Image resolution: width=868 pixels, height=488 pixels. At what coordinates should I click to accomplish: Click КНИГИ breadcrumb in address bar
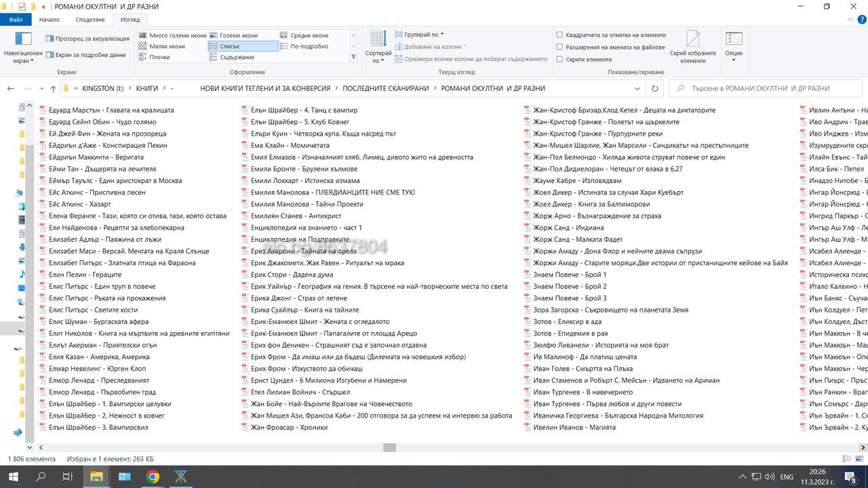point(147,88)
